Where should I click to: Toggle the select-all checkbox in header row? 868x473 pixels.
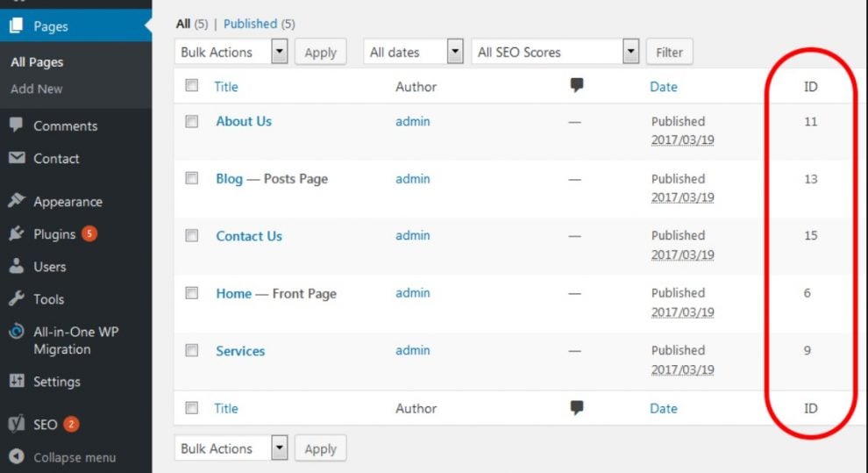point(191,86)
